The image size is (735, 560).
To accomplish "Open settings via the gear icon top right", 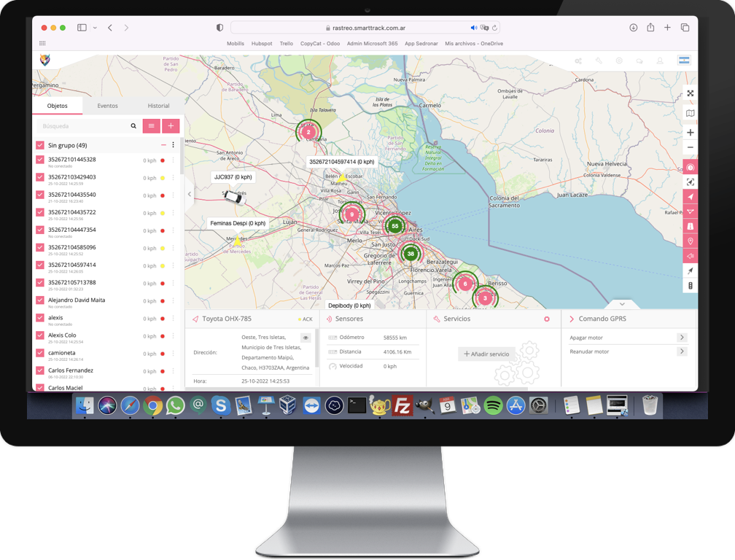I will coord(619,60).
